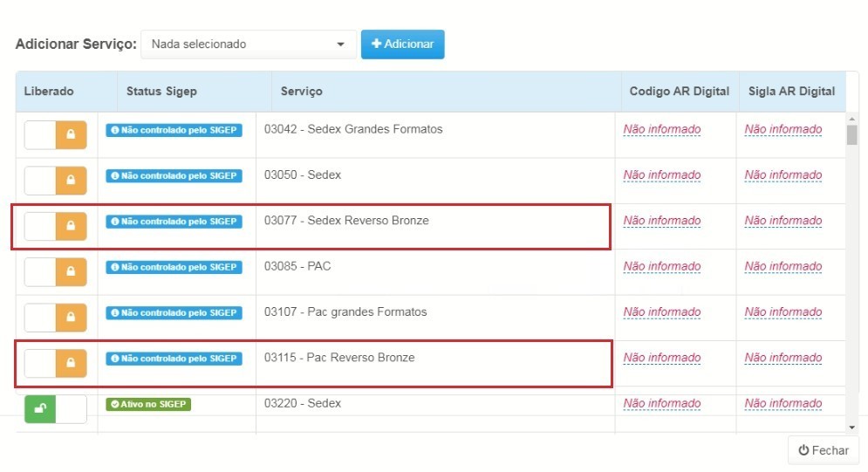Screen dimensions: 868x472
Task: Edit Sigla AR Digital for 03115 Pac Reverso Bronze
Action: (x=783, y=358)
